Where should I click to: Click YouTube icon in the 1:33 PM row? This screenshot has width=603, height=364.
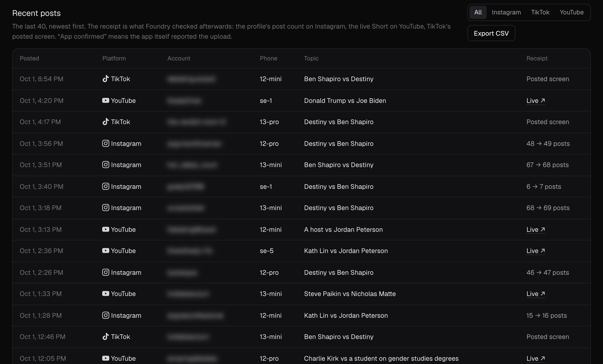click(105, 293)
